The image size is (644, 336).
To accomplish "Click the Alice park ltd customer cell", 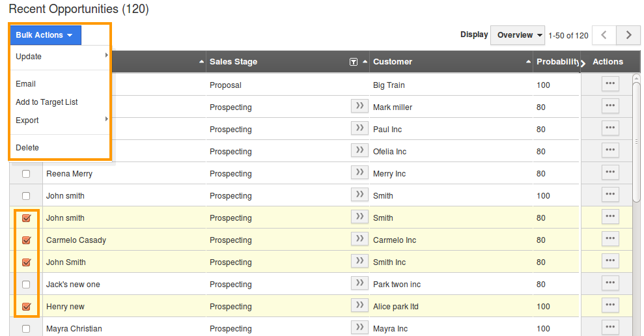I will tap(395, 307).
